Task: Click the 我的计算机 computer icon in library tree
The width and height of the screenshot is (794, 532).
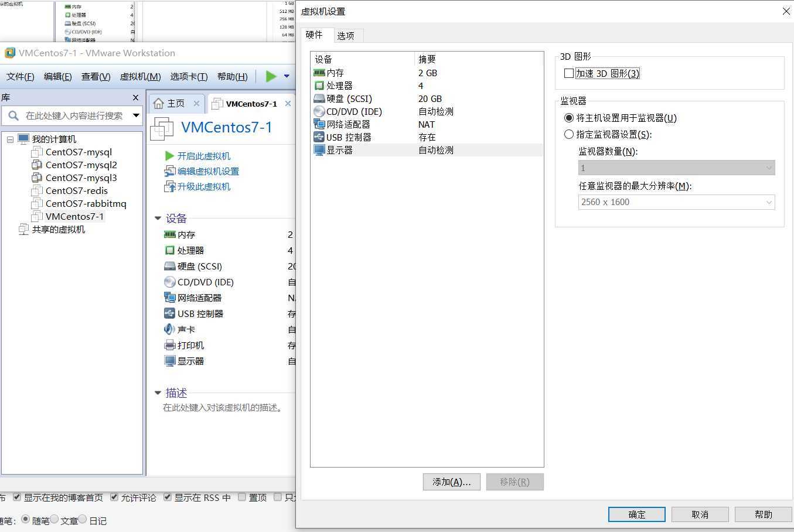Action: pos(23,139)
